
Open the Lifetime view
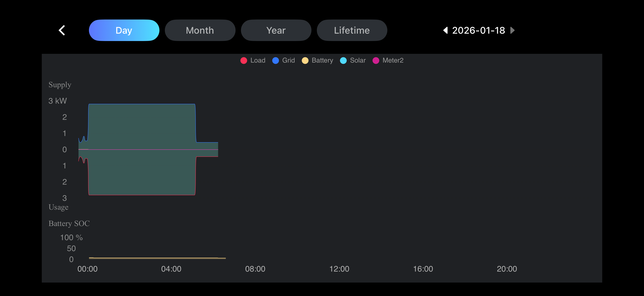(352, 30)
